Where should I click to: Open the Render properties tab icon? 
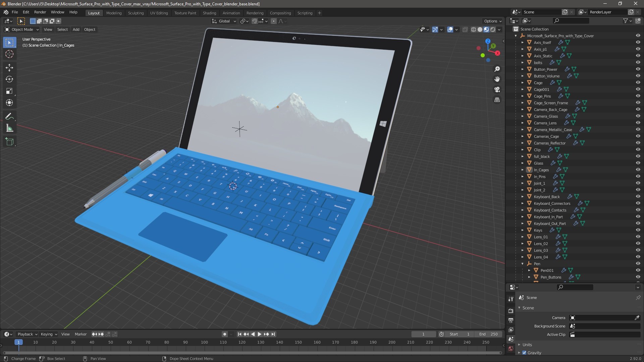pyautogui.click(x=511, y=311)
